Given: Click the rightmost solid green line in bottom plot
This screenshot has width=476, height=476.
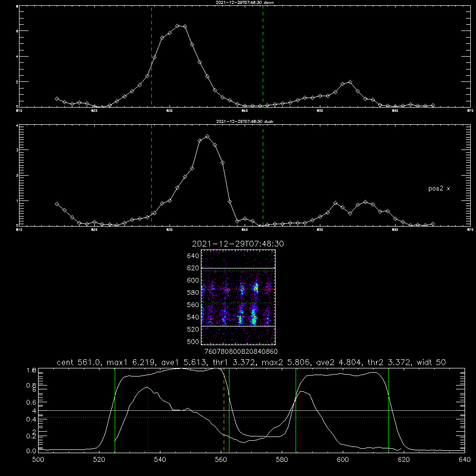Looking at the screenshot, I should 388,410.
